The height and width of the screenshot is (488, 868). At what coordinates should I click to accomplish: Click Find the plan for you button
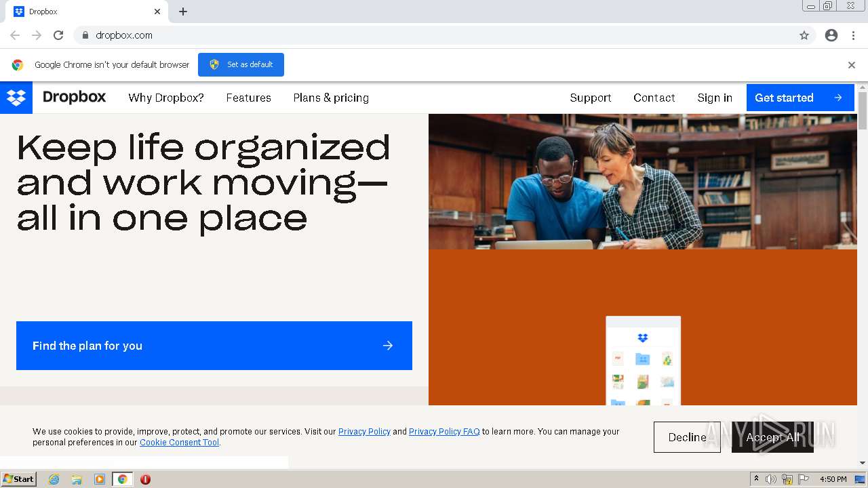[214, 346]
